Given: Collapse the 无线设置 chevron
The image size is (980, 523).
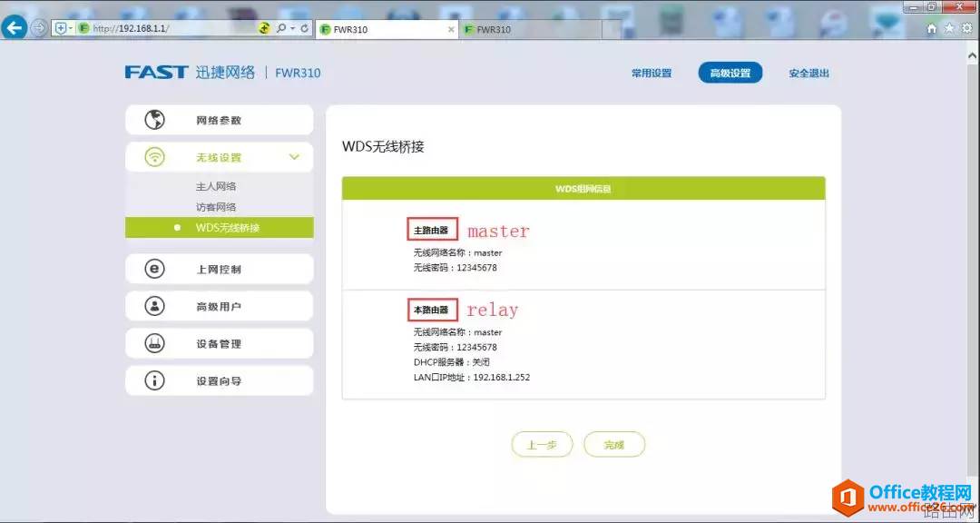Looking at the screenshot, I should (294, 157).
